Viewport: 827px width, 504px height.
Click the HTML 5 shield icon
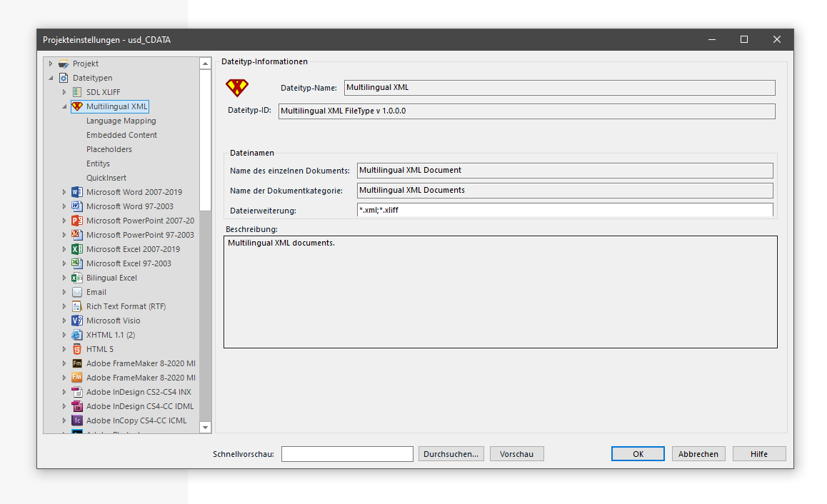coord(77,349)
